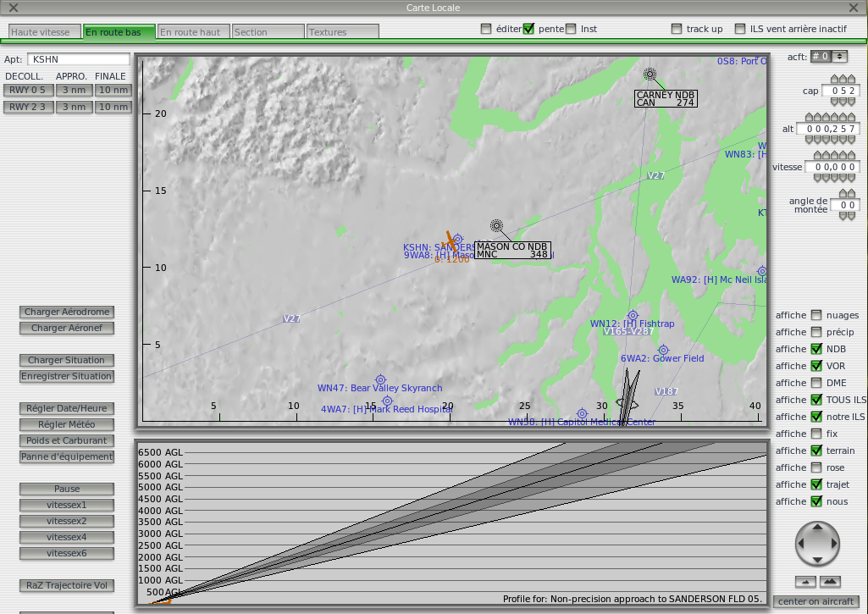The height and width of the screenshot is (614, 868).
Task: Click the MASON CO NDB beacon symbol
Action: point(496,225)
